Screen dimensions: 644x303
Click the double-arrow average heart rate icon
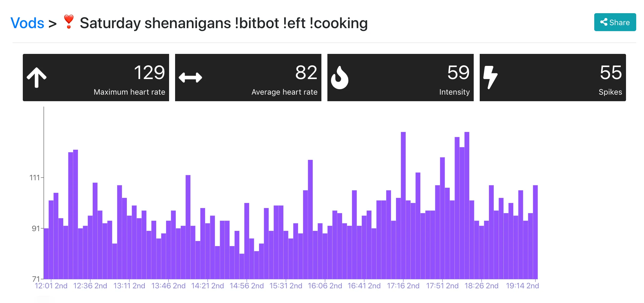[190, 78]
